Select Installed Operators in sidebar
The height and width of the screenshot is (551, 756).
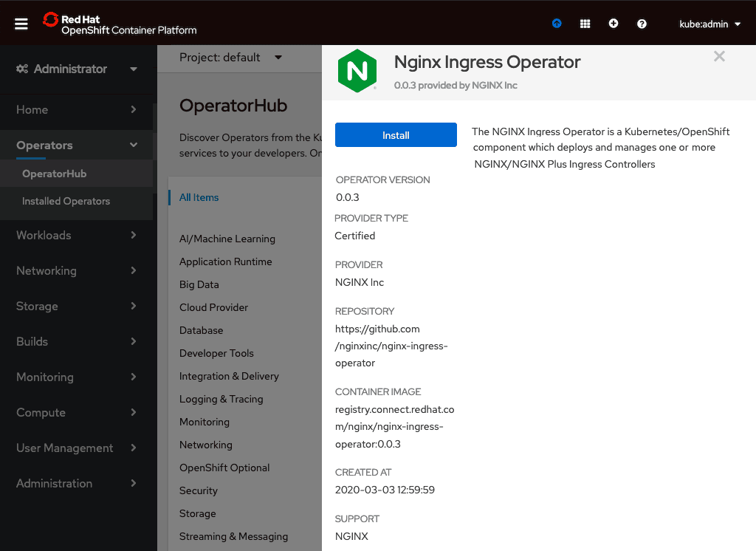point(66,201)
